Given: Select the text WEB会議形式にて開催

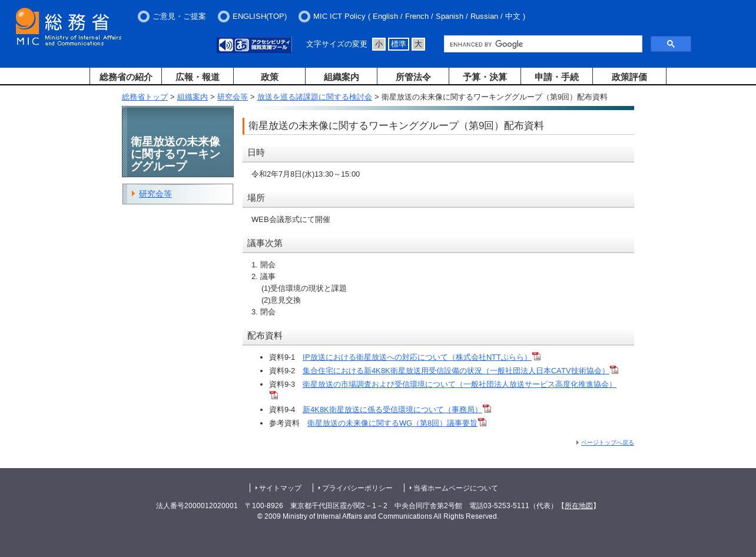Looking at the screenshot, I should point(291,220).
